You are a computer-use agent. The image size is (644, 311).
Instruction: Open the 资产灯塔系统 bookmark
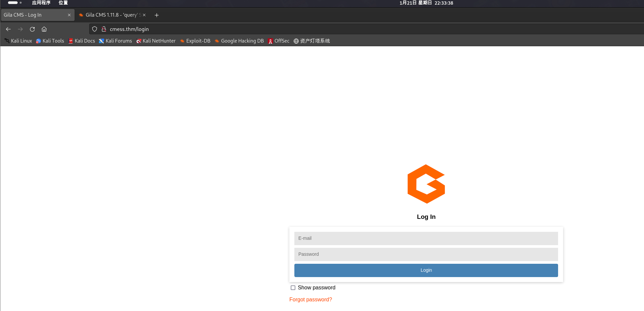click(312, 41)
